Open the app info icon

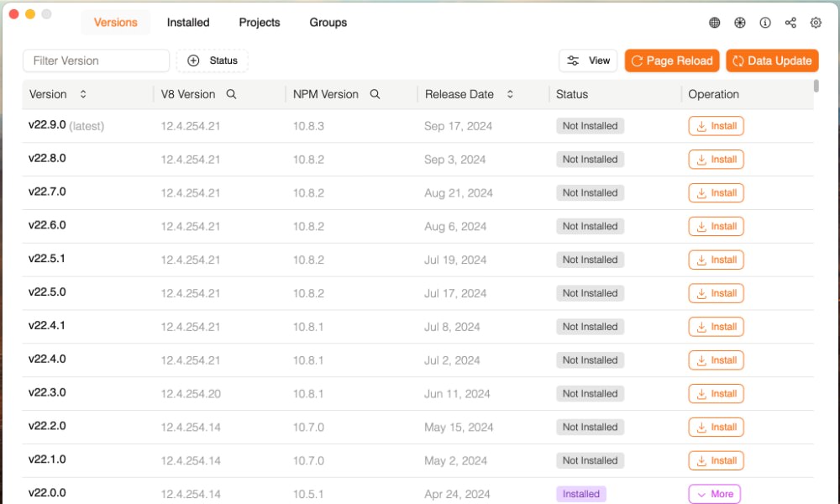coord(765,23)
